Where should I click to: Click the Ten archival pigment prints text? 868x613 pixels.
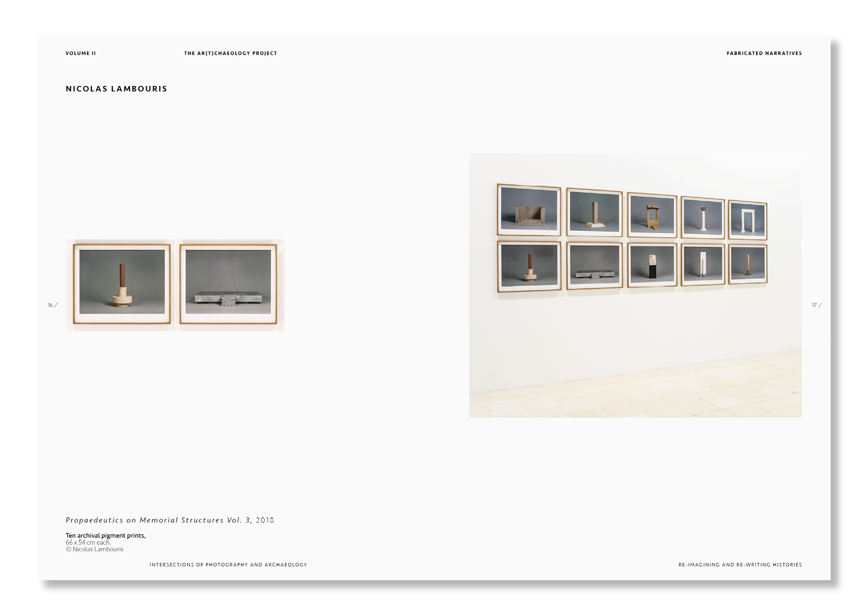106,534
